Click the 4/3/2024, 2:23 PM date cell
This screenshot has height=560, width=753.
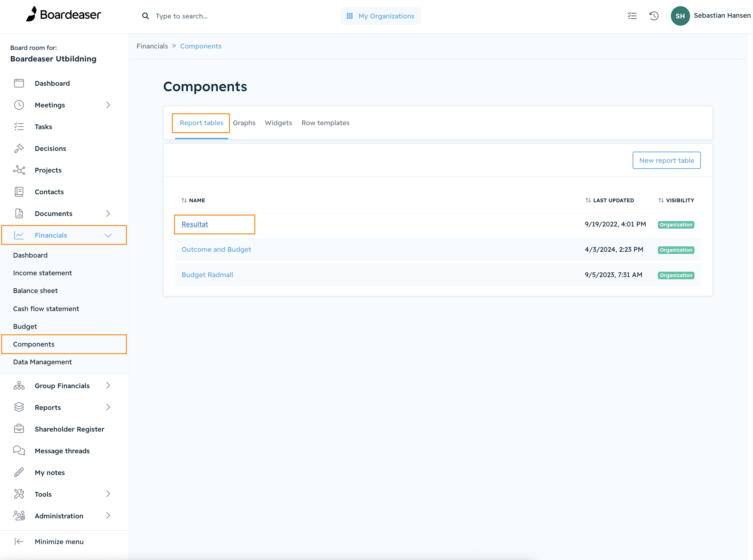click(x=614, y=250)
